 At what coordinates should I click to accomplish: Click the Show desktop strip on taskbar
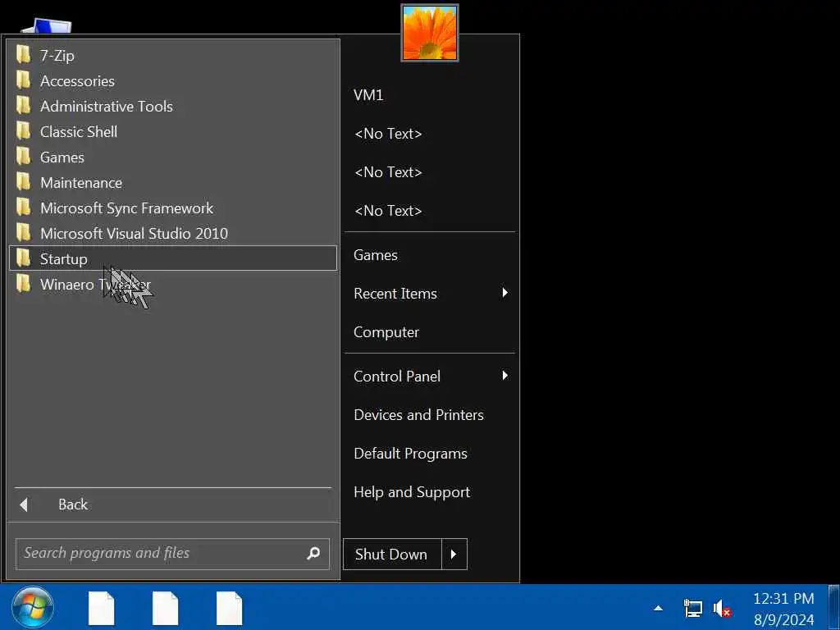pyautogui.click(x=834, y=608)
